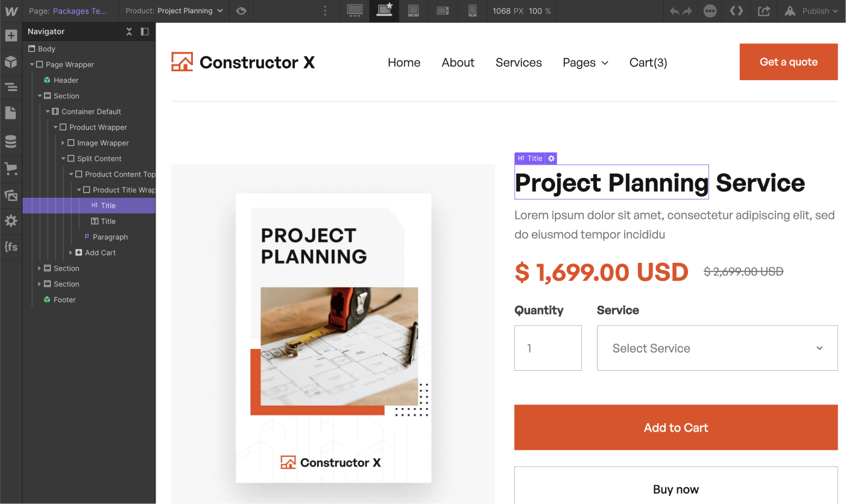Toggle preview mode with the eye icon
The image size is (846, 504).
(241, 11)
